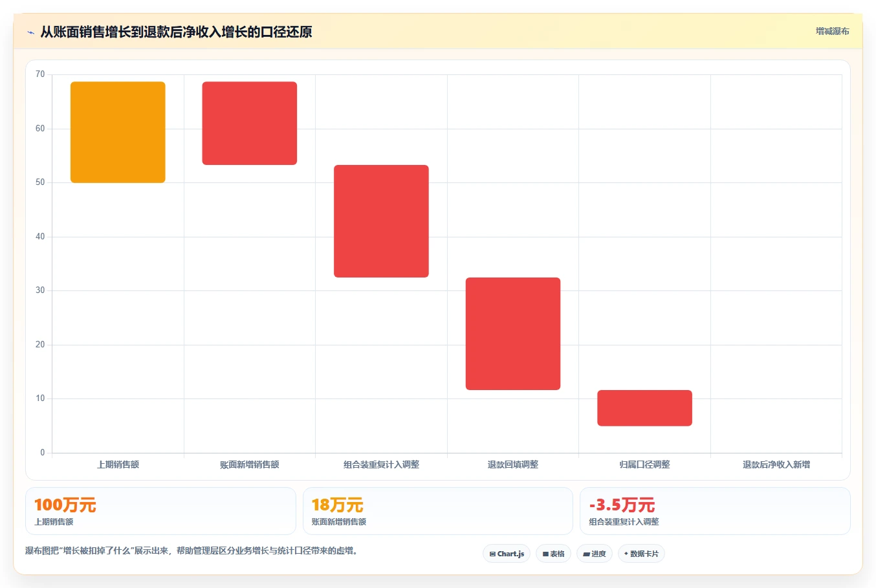Click the orange 上期销售额 bar
Image resolution: width=876 pixels, height=588 pixels.
click(x=118, y=132)
